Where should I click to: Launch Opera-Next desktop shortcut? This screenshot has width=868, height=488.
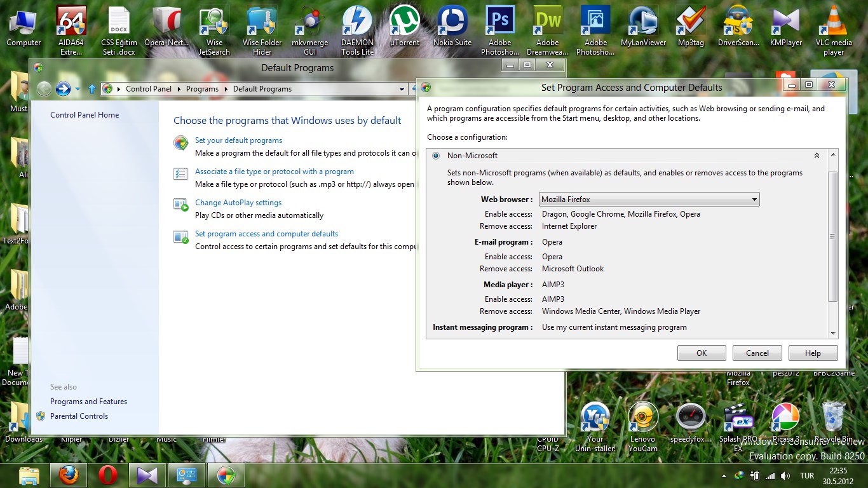tap(166, 27)
